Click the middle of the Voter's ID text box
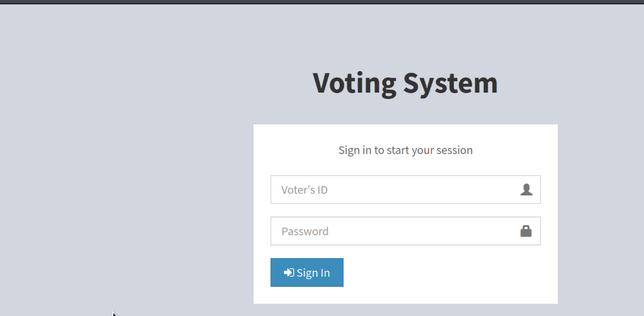Image resolution: width=644 pixels, height=316 pixels. point(405,190)
